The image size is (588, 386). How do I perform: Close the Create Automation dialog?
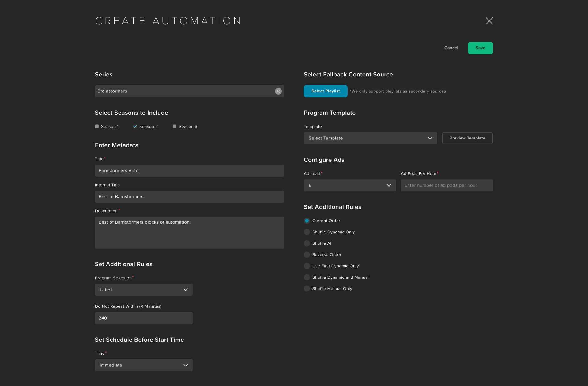click(x=489, y=21)
